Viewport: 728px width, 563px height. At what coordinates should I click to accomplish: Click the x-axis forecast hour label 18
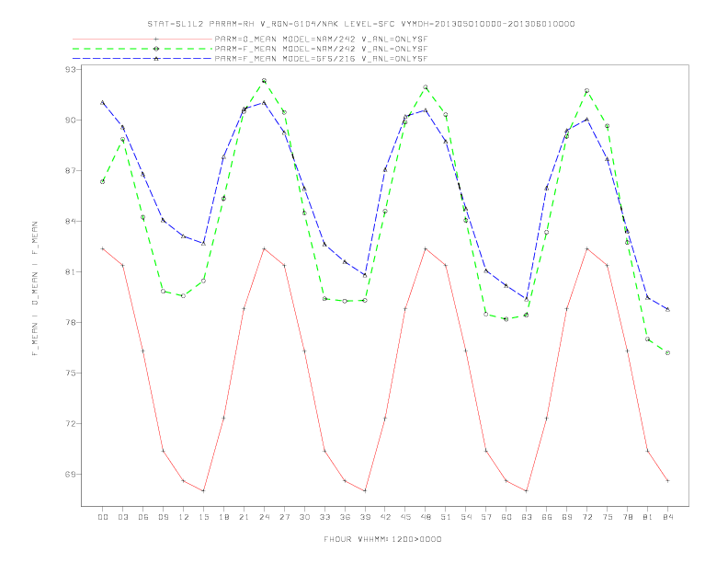point(223,517)
